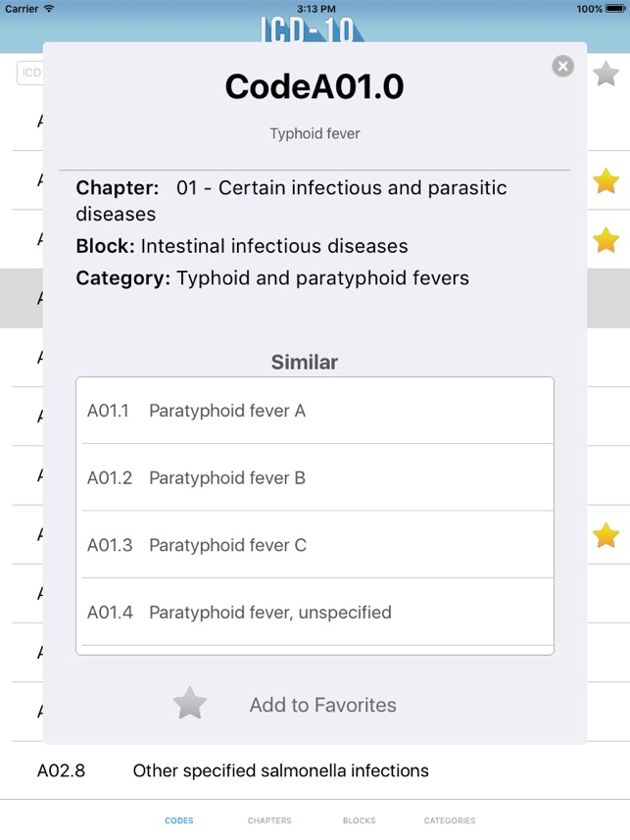Show the Categories tab
The height and width of the screenshot is (840, 630).
point(450,820)
